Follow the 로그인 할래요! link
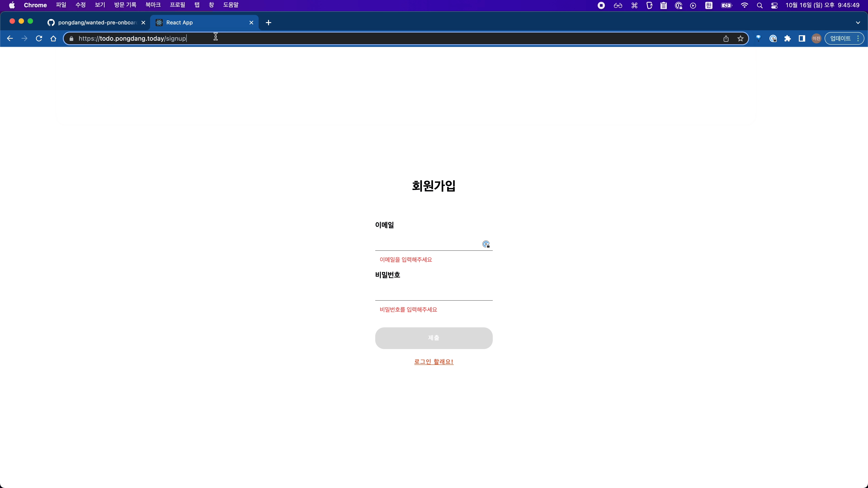 tap(434, 362)
